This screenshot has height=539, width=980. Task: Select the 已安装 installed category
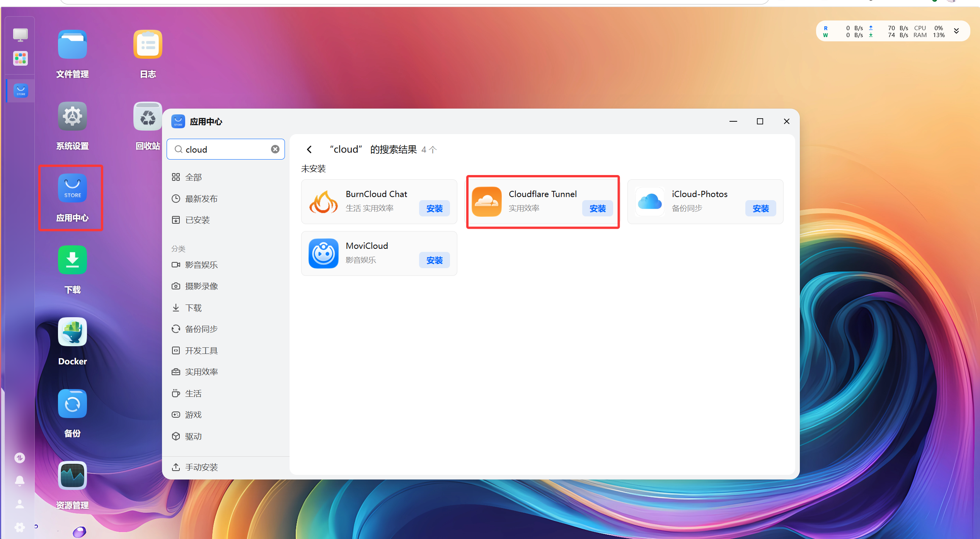pyautogui.click(x=197, y=220)
